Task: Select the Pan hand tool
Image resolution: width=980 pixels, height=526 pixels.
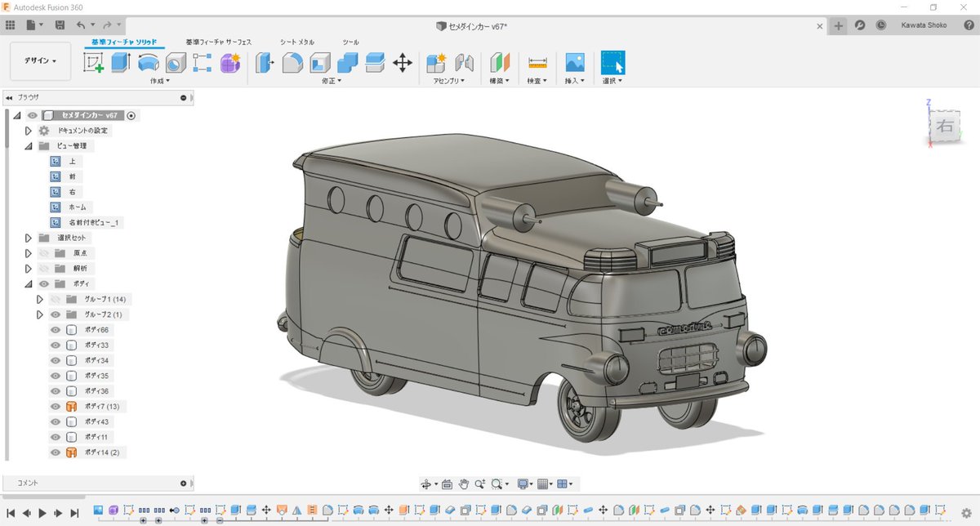Action: 463,484
